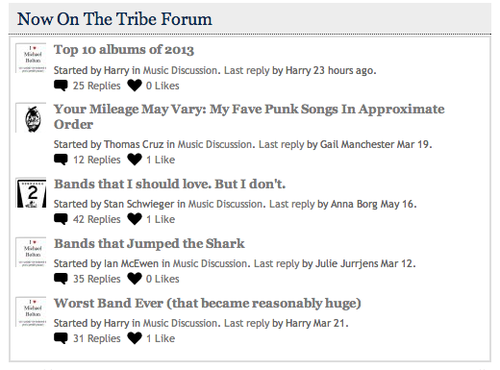Click the heart icon on Top 10 albums thread
This screenshot has width=500, height=370.
click(135, 86)
